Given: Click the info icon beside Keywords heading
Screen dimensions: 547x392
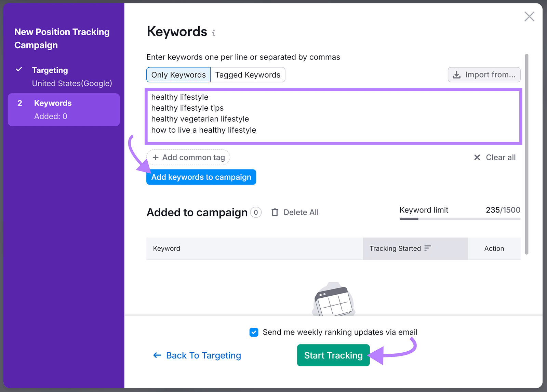Looking at the screenshot, I should coord(214,33).
